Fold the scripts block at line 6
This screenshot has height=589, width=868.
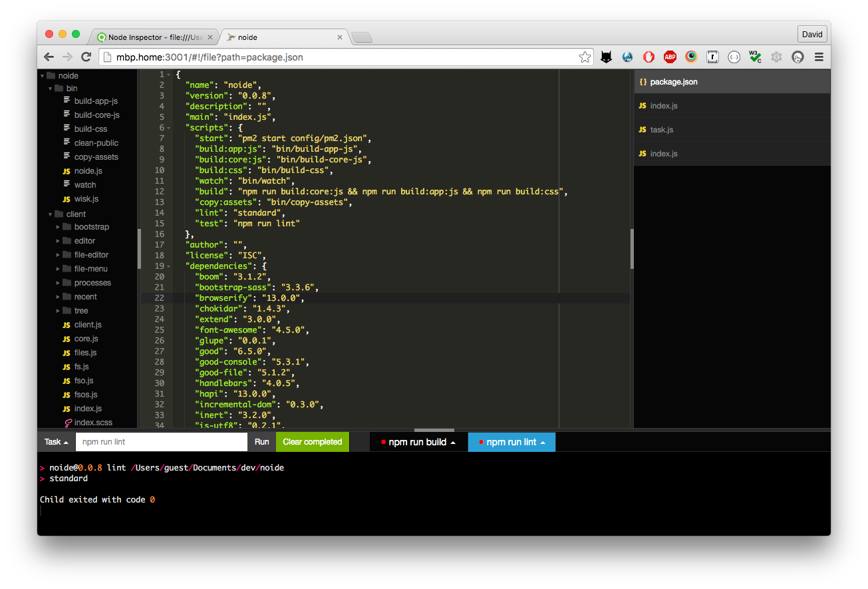(x=169, y=128)
